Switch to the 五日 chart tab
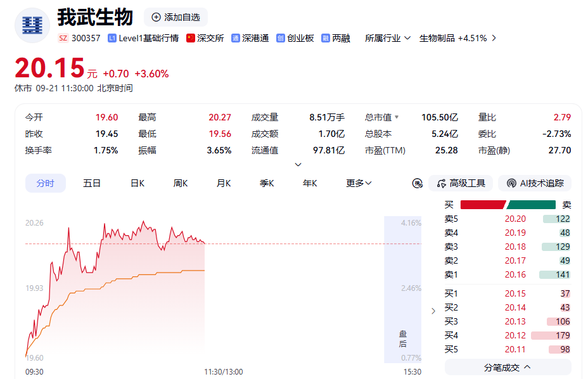The width and height of the screenshot is (588, 379). click(x=92, y=183)
